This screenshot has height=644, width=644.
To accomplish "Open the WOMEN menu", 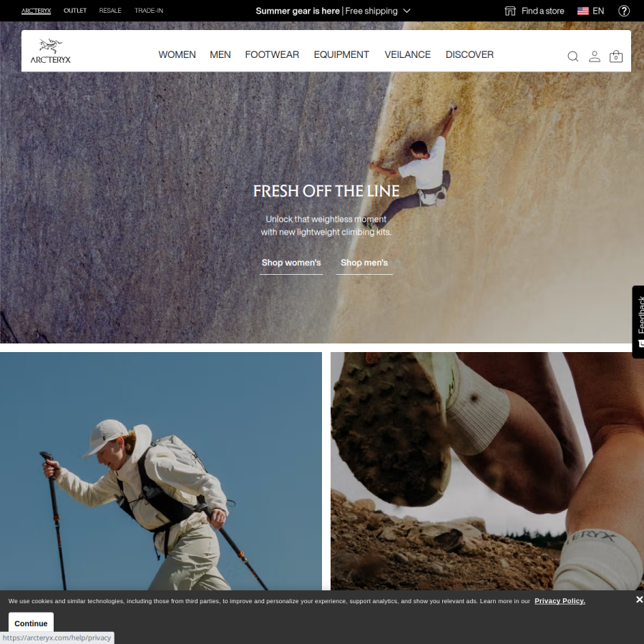I will click(x=177, y=54).
